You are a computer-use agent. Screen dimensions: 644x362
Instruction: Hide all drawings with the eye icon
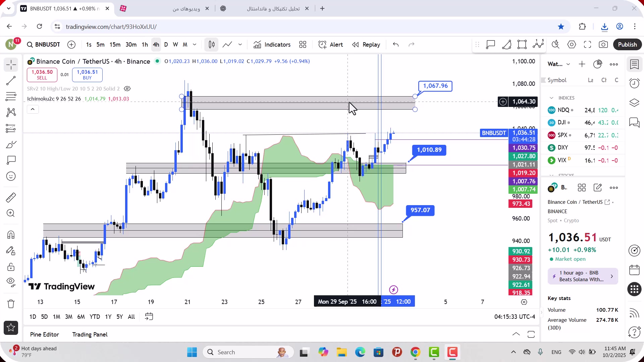(x=11, y=283)
